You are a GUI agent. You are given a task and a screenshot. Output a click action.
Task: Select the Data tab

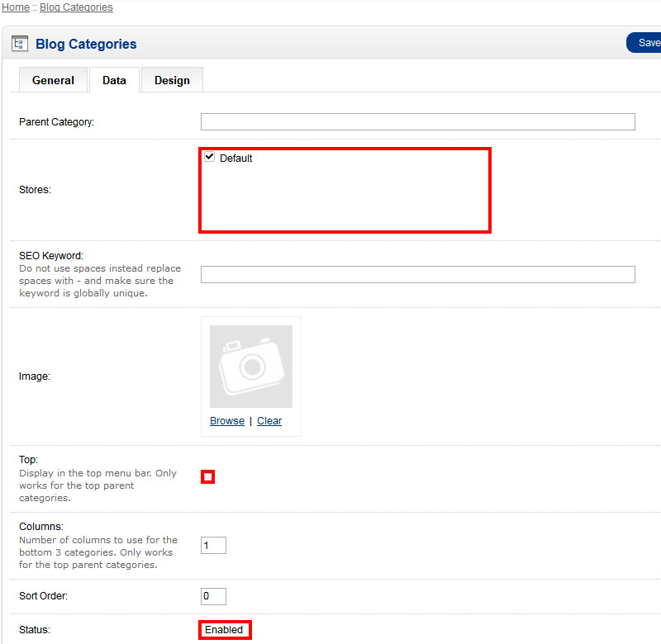(x=114, y=80)
